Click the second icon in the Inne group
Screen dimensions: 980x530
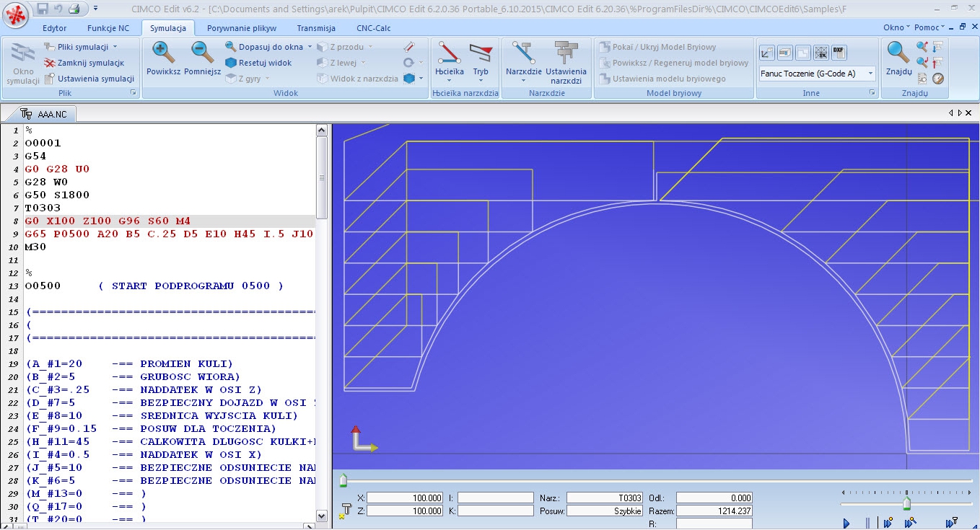[x=784, y=52]
